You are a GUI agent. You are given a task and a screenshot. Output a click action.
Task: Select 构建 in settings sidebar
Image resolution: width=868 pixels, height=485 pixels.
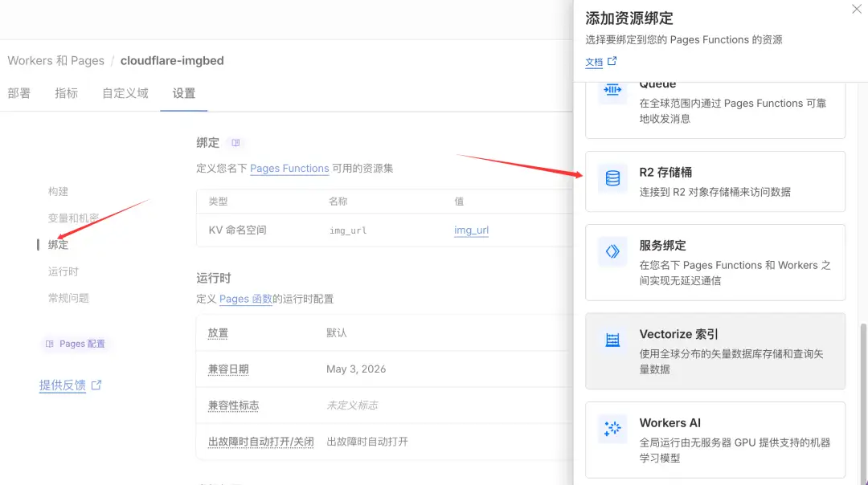[58, 191]
